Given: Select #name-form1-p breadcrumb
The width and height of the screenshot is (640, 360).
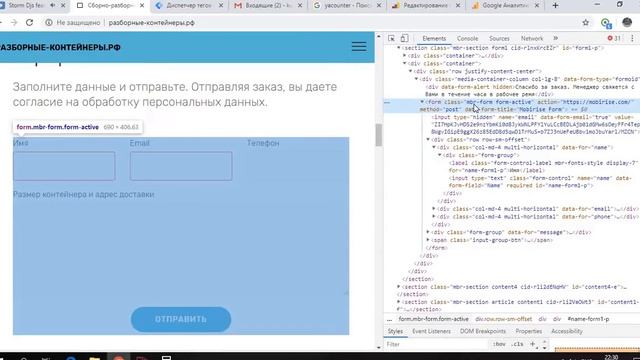Looking at the screenshot, I should (588, 319).
